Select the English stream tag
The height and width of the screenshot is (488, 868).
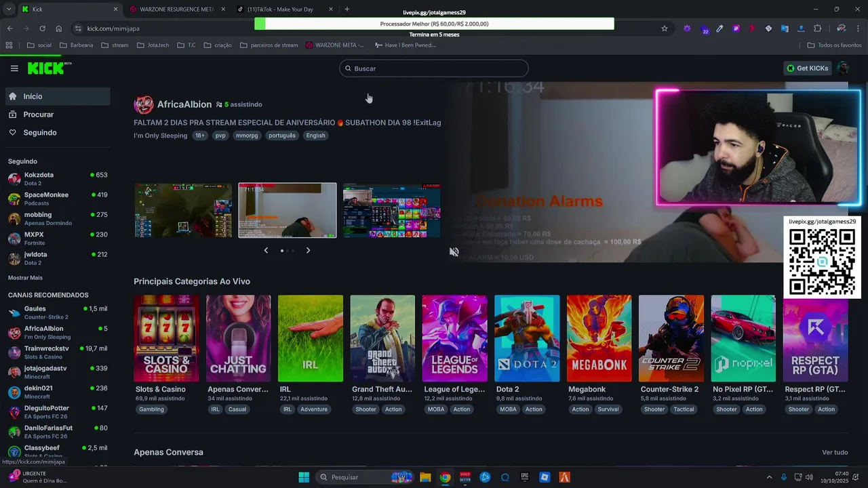click(315, 136)
